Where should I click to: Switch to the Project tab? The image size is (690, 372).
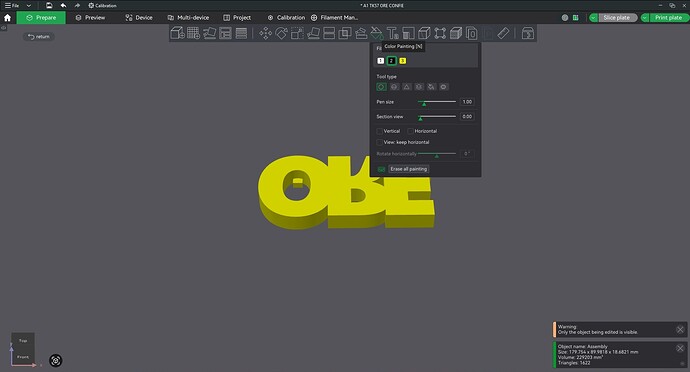(237, 18)
